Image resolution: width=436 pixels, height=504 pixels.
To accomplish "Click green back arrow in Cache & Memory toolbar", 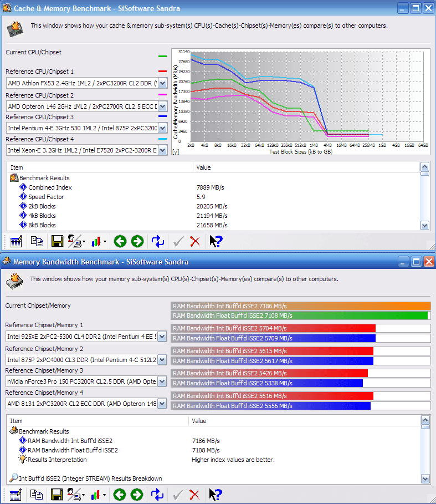I will click(120, 241).
